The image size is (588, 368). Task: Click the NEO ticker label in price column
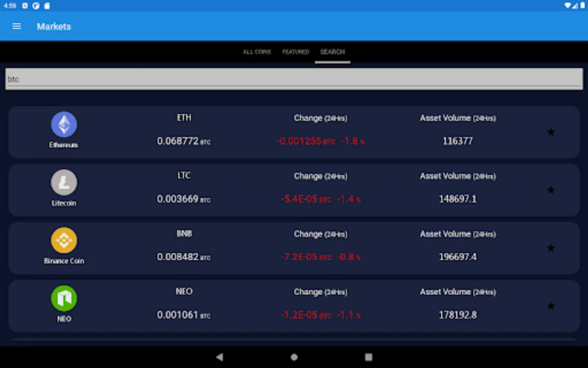click(x=184, y=292)
